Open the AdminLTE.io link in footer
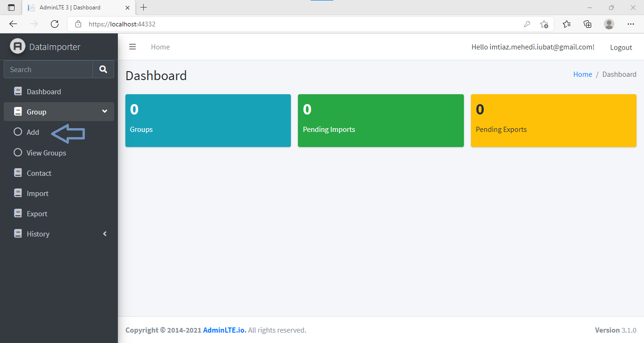Screen dimensions: 644x343 (223, 330)
